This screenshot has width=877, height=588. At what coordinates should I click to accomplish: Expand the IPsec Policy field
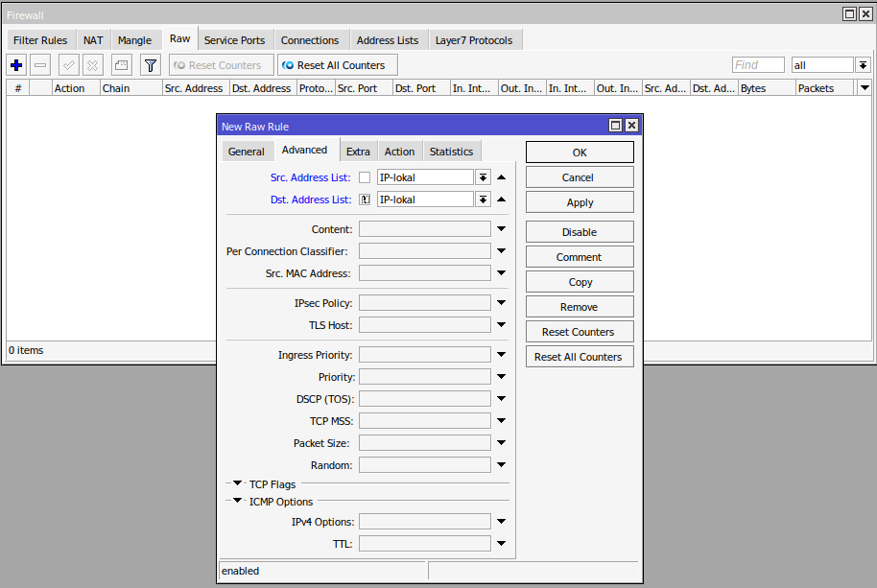coord(502,302)
